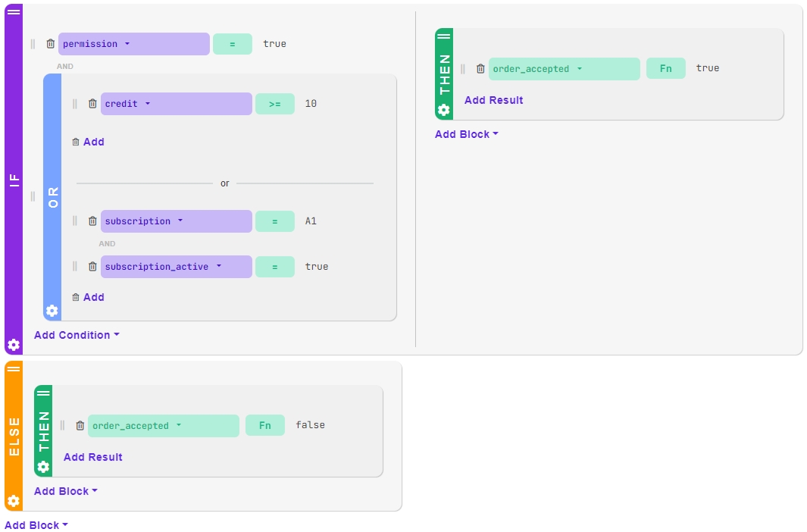807x532 pixels.
Task: Click the IF block top menu handle
Action: (x=14, y=11)
